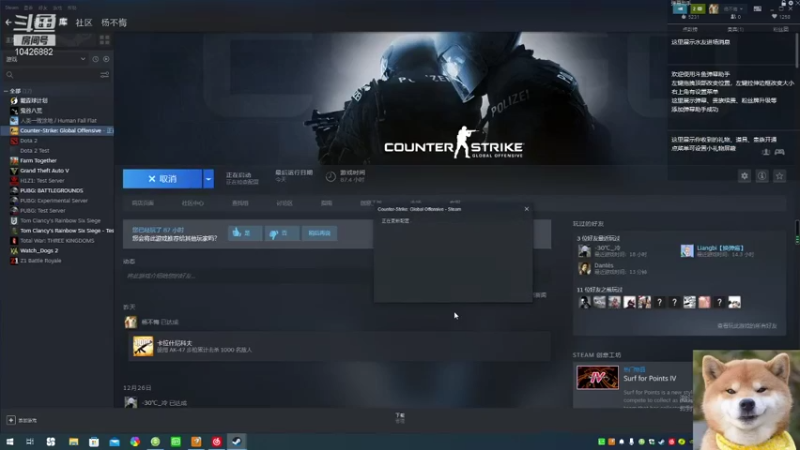The width and height of the screenshot is (800, 450).
Task: Open the library filter options icon
Action: tap(105, 75)
